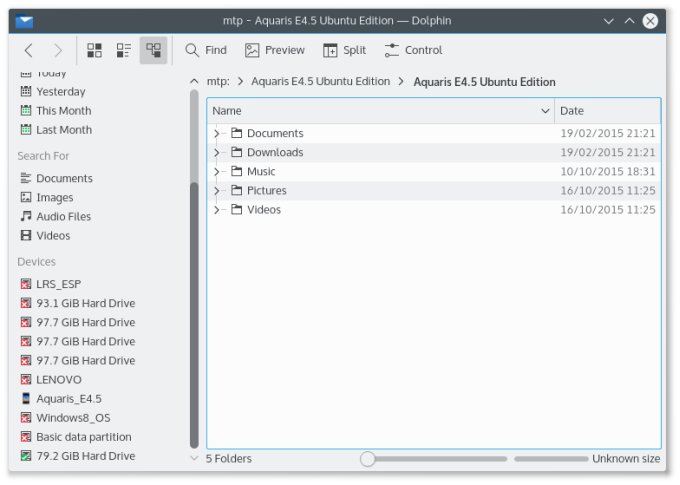This screenshot has height=485, width=680.
Task: Click the mtp: breadcrumb link
Action: pyautogui.click(x=218, y=82)
